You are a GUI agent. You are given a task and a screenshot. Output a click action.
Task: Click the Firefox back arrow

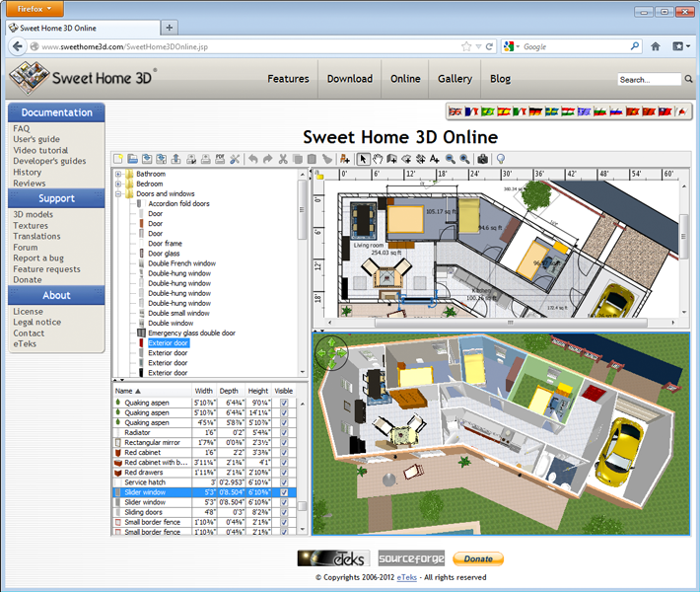click(18, 46)
